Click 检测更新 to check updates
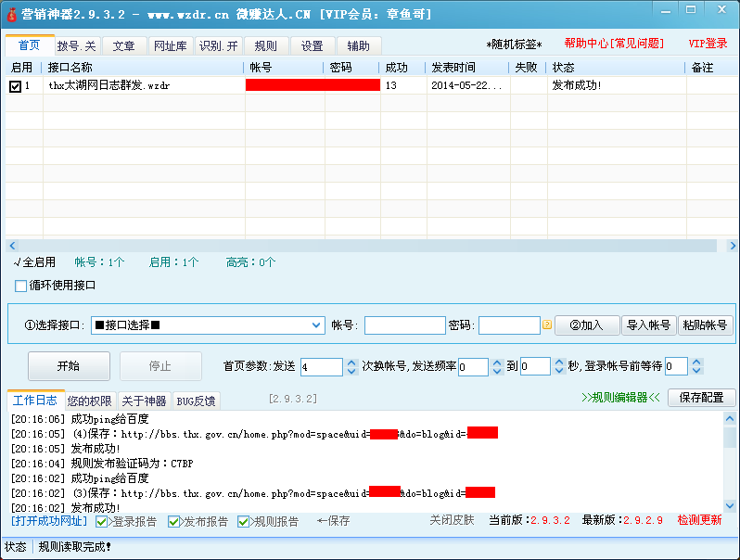The image size is (740, 560). pos(699,520)
